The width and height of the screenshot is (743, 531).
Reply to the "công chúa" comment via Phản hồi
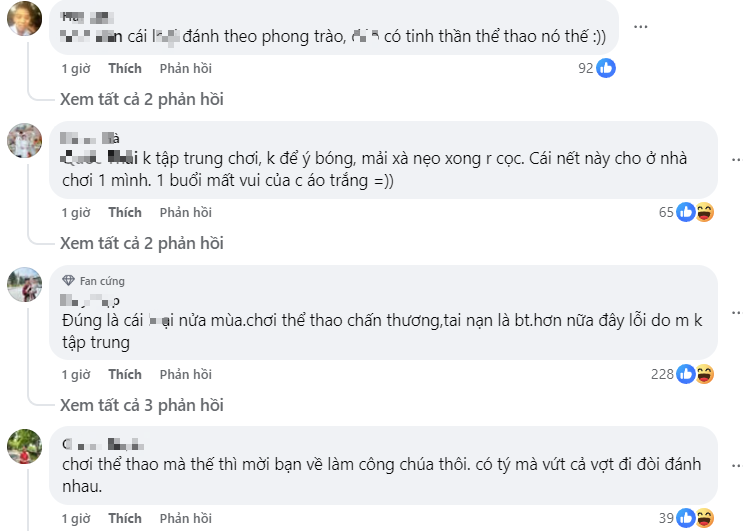185,518
